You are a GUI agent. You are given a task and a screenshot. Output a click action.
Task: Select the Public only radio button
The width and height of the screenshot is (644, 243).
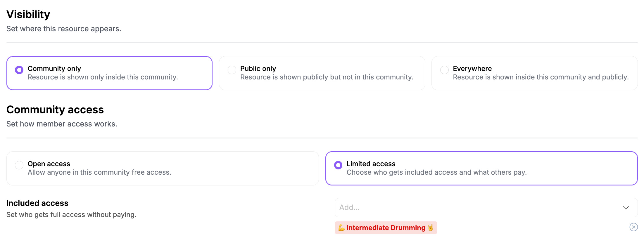point(232,70)
